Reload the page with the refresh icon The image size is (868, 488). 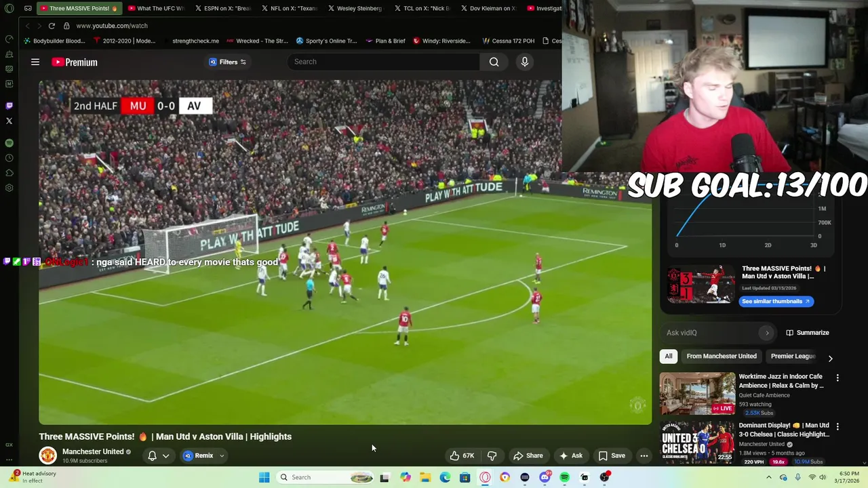[52, 26]
